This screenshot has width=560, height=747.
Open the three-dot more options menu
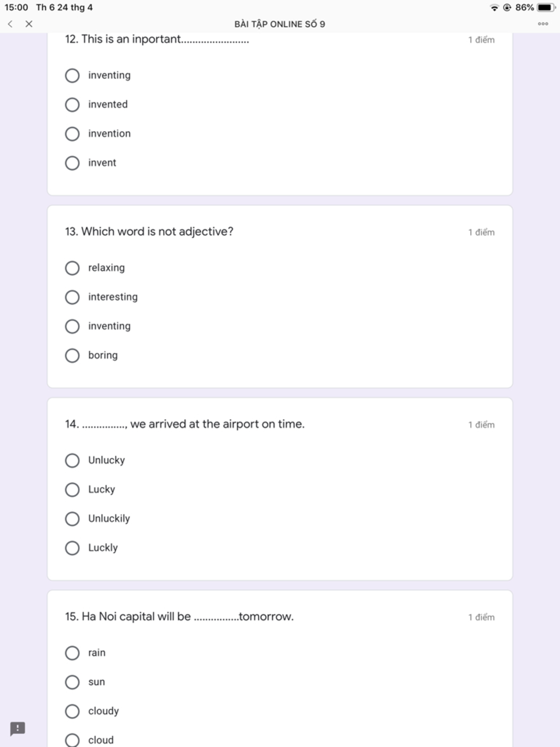(542, 24)
